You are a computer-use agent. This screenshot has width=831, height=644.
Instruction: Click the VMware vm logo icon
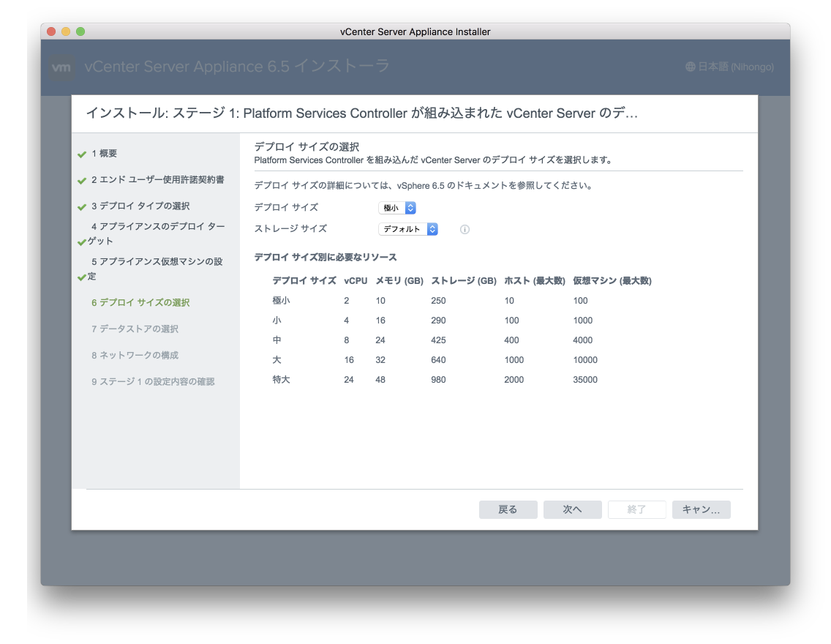coord(61,67)
